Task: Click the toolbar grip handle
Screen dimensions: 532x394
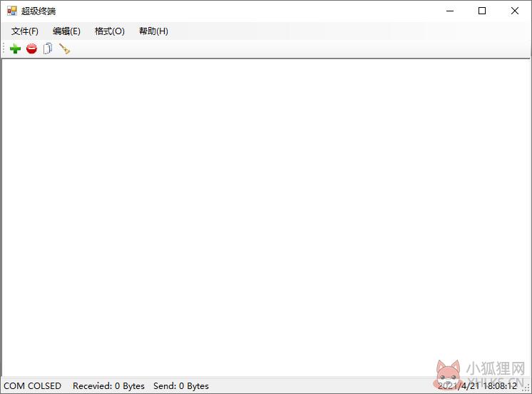Action: coord(4,49)
